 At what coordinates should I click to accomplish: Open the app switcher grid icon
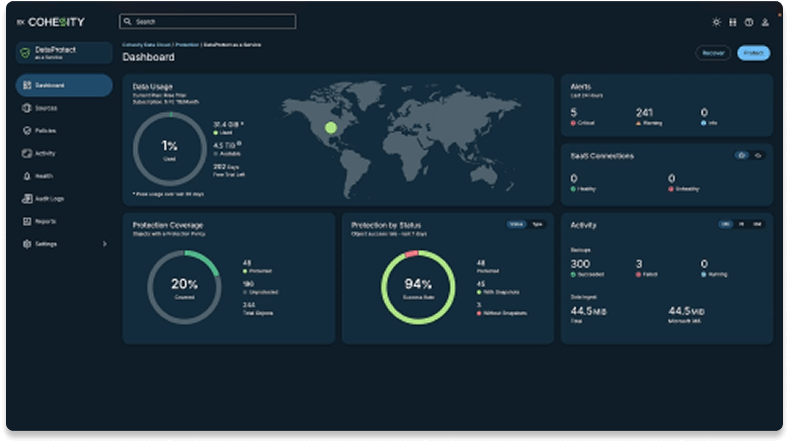pyautogui.click(x=732, y=22)
